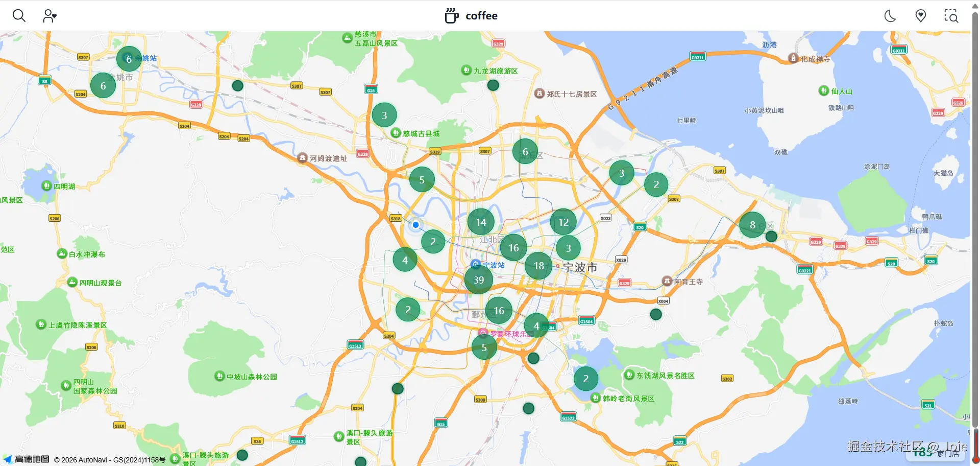The width and height of the screenshot is (980, 466).
Task: Click the heart-shaped location pin icon
Action: click(x=921, y=16)
